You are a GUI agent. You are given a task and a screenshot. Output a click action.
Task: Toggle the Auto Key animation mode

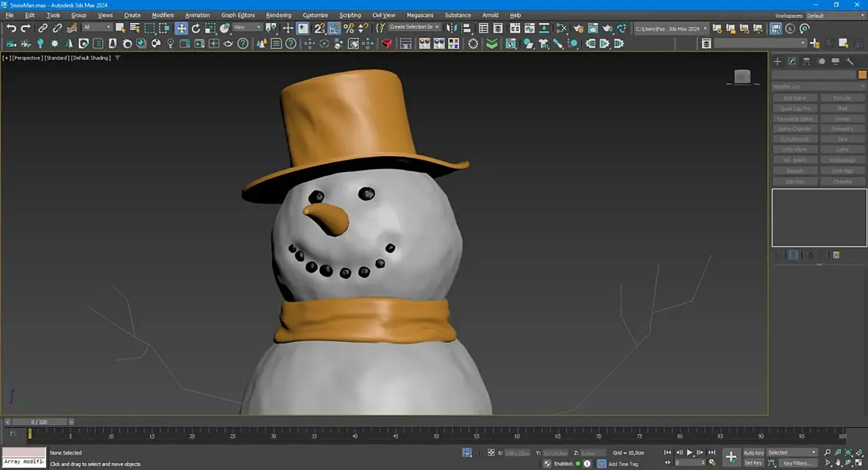point(753,452)
